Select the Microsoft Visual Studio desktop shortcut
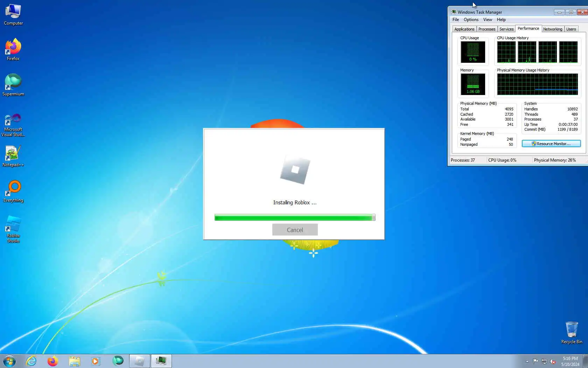 coord(13,125)
